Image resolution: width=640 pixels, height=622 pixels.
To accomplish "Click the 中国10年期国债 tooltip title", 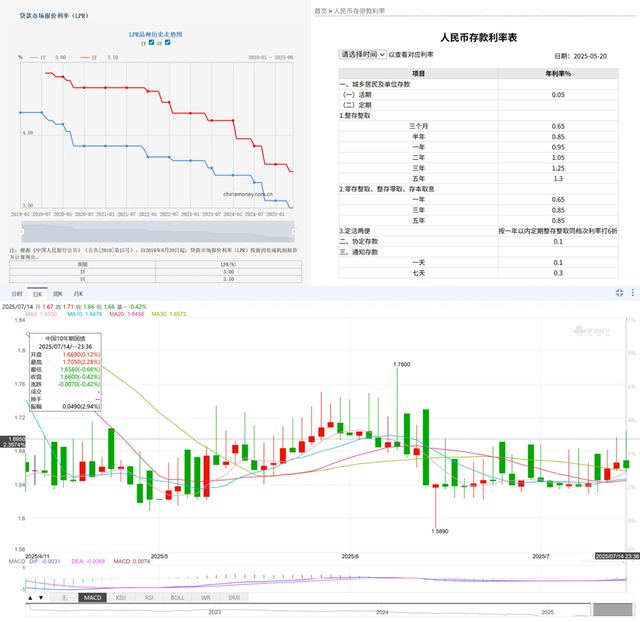I will (x=65, y=338).
